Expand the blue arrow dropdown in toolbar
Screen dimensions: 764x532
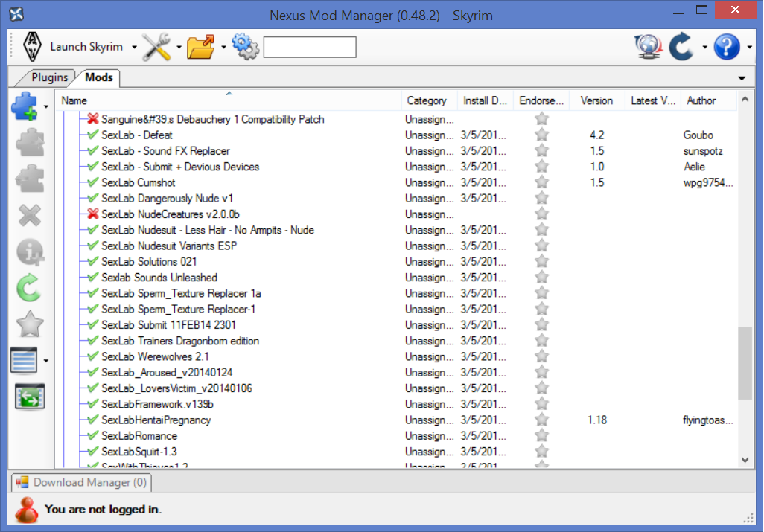704,47
